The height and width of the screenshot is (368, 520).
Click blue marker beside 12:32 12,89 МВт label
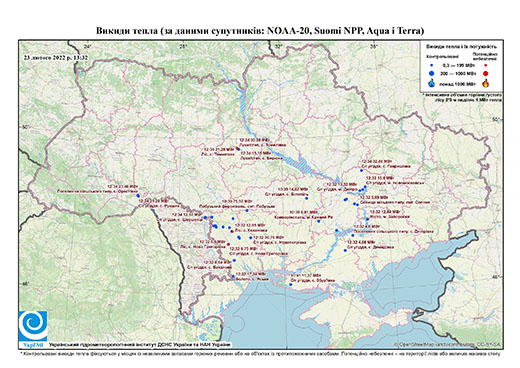coord(367,219)
